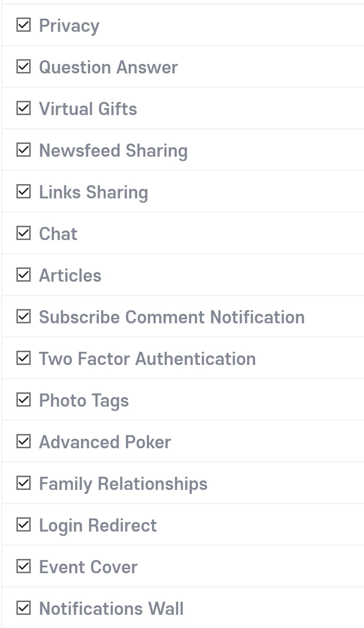Image resolution: width=364 pixels, height=628 pixels.
Task: Toggle the Question Answer checkbox
Action: point(23,67)
